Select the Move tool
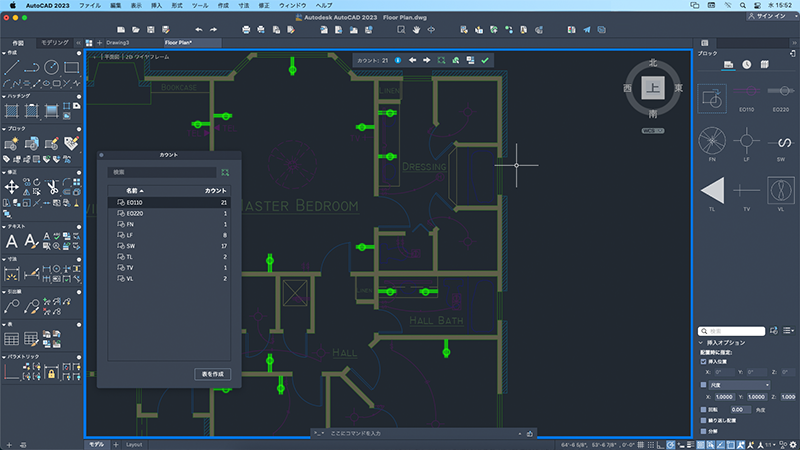800x450 pixels. pos(11,187)
